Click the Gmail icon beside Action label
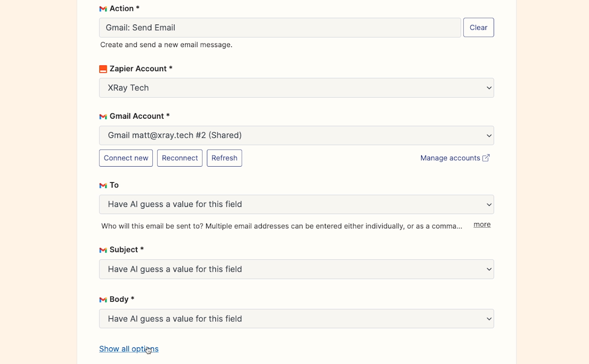589x364 pixels. pyautogui.click(x=103, y=9)
